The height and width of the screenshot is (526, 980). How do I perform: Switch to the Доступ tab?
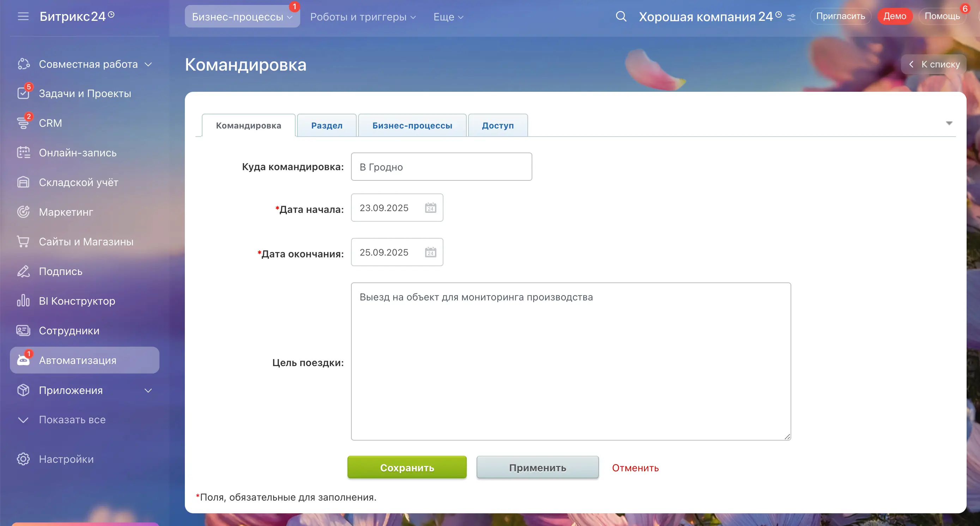click(498, 125)
